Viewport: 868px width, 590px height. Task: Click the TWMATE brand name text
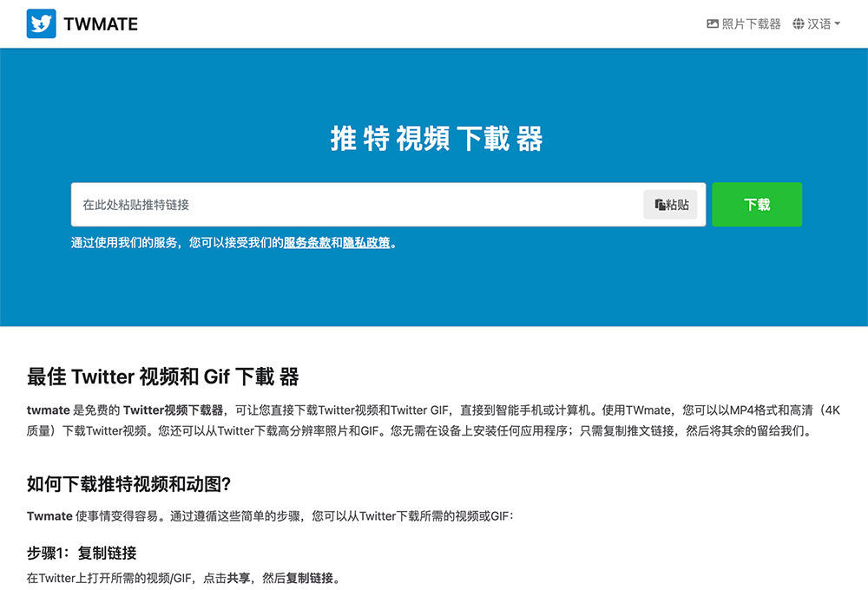click(x=101, y=24)
